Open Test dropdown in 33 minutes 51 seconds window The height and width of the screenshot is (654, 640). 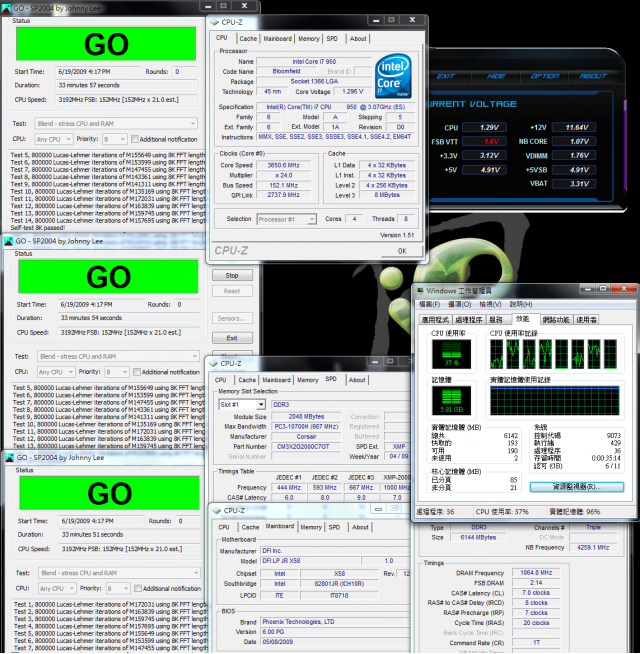(119, 573)
